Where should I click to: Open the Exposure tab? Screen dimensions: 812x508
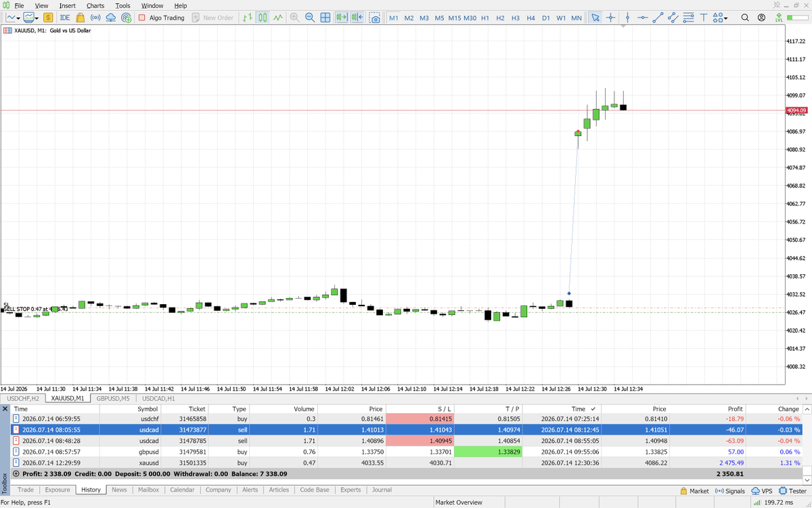tap(58, 490)
